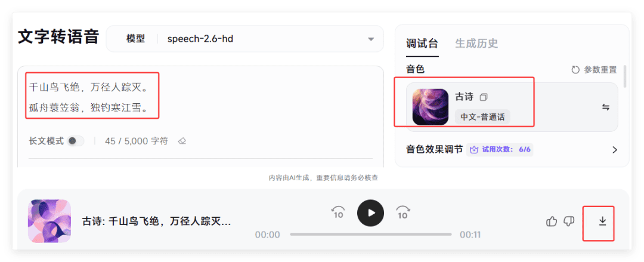Toggle 长文模式 switch
644x262 pixels.
coord(76,141)
